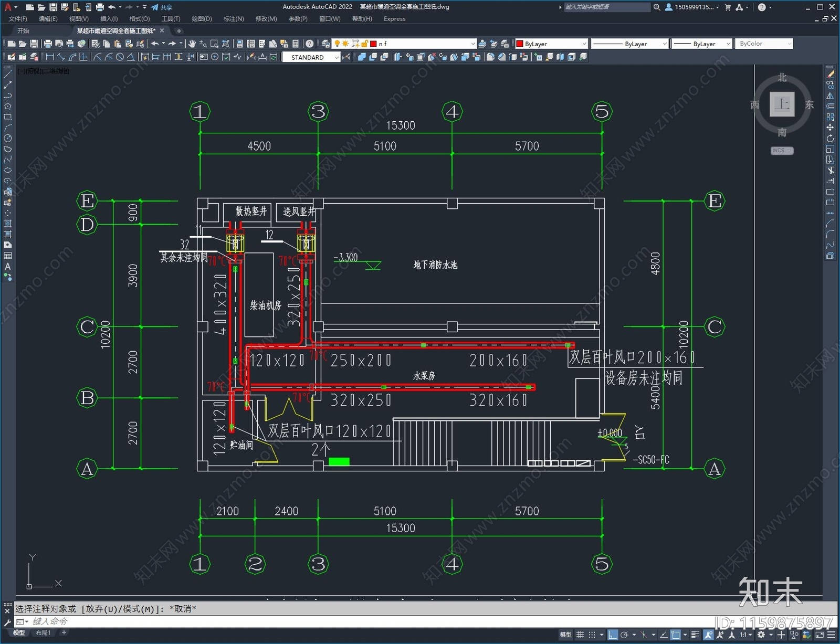Click the keyword search box in the title bar
Viewport: 840px width, 644px height.
[x=607, y=7]
